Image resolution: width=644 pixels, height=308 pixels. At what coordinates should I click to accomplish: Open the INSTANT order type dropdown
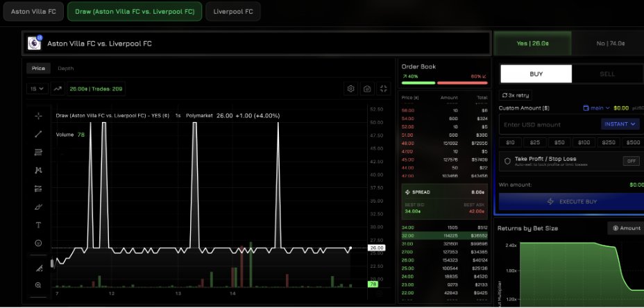pyautogui.click(x=620, y=124)
